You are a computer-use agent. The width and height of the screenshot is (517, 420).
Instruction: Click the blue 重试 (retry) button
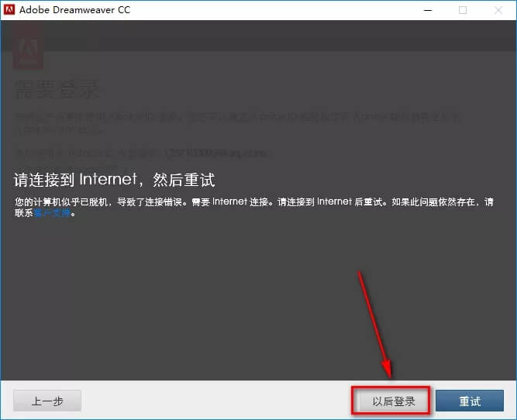[x=470, y=401]
